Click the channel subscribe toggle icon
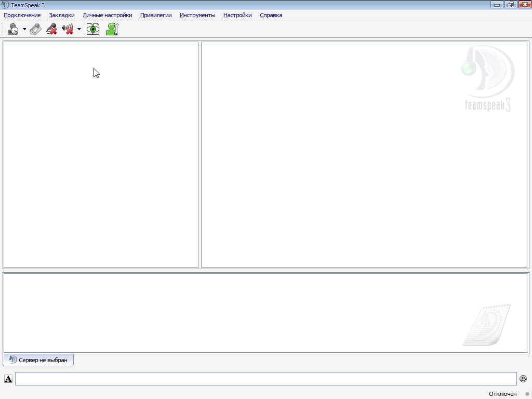The image size is (532, 399). 36,29
